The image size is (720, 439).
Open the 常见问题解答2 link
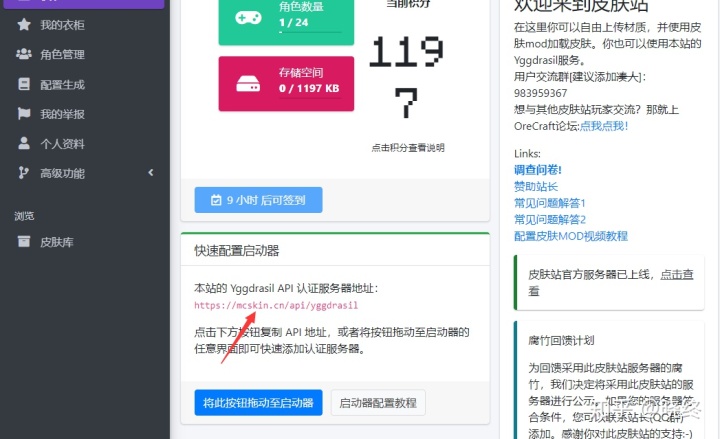[x=550, y=220]
